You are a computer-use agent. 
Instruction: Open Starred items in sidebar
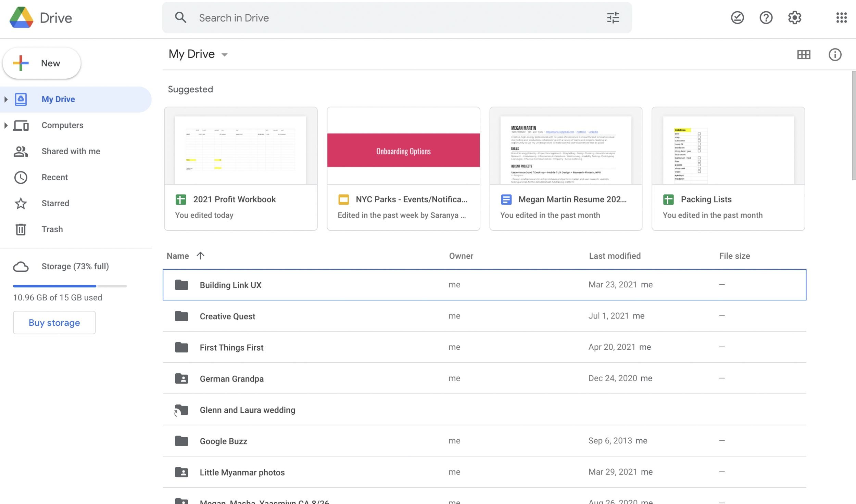pyautogui.click(x=55, y=203)
